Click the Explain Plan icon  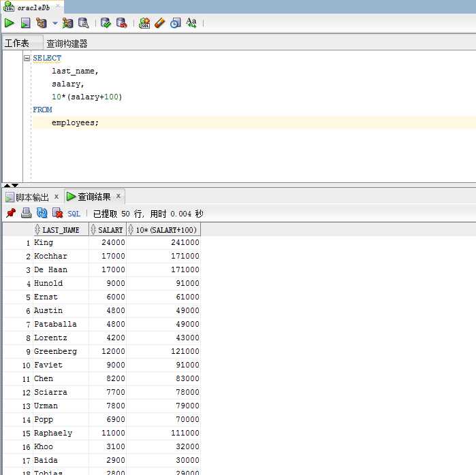(42, 22)
